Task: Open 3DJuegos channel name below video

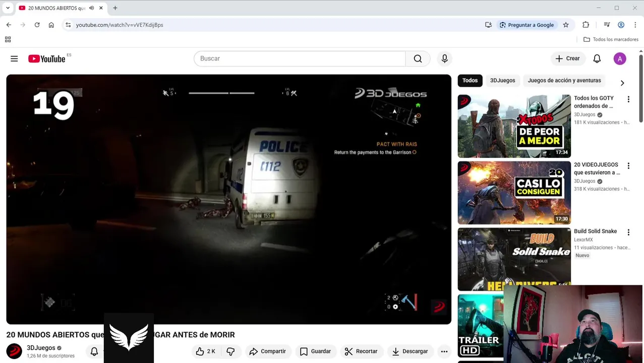Action: tap(41, 348)
